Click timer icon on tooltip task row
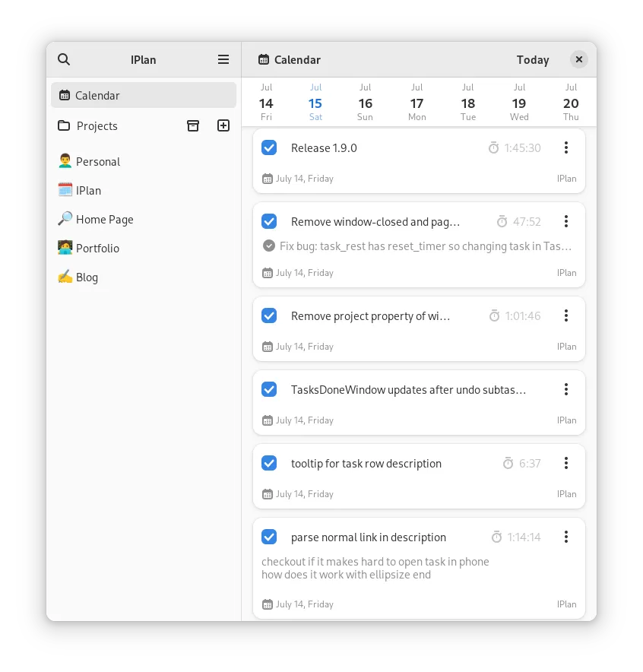Viewport: 643px width, 672px height. click(508, 463)
